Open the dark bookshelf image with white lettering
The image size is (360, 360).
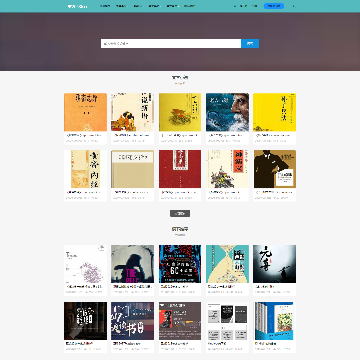(85, 321)
